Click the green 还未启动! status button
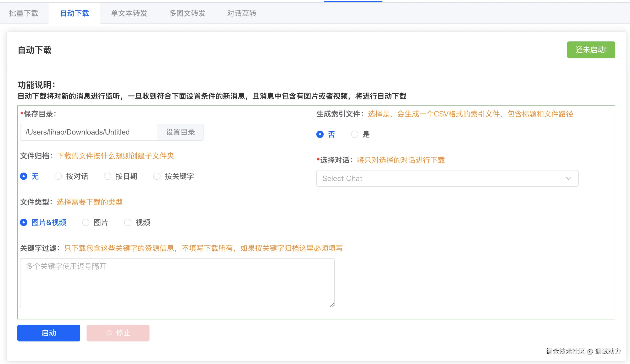 click(591, 50)
